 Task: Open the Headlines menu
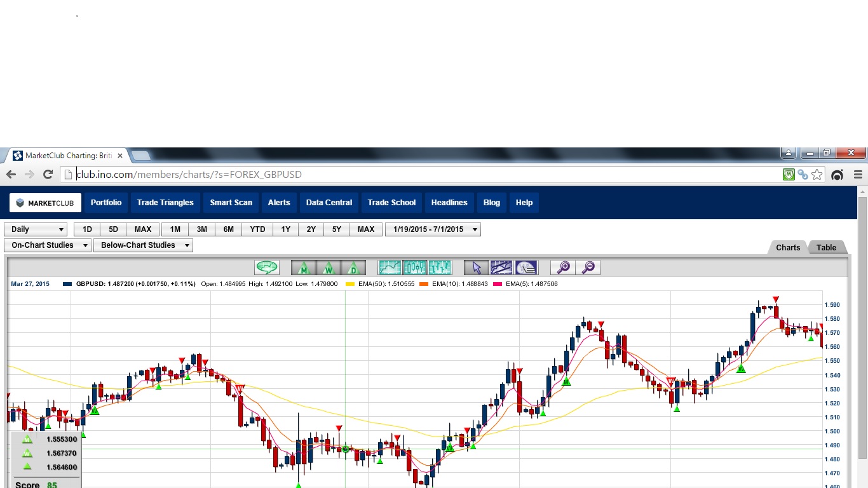[x=449, y=203]
